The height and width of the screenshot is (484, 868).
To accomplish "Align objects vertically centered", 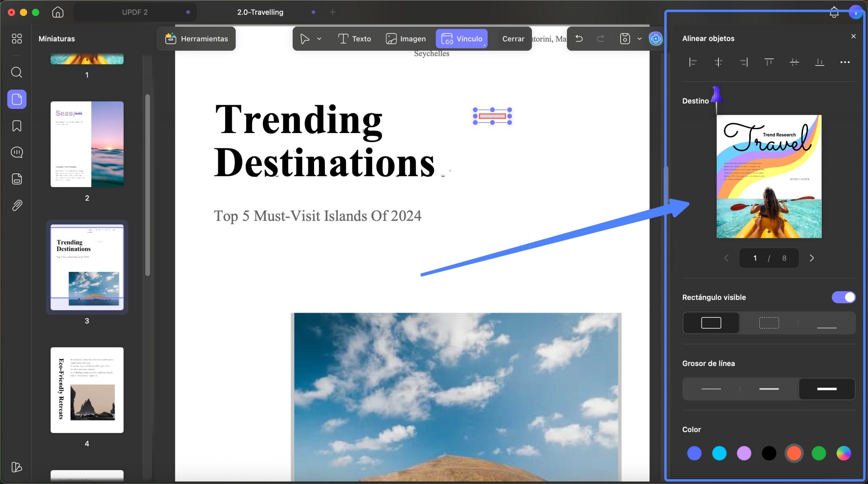I will pyautogui.click(x=794, y=62).
